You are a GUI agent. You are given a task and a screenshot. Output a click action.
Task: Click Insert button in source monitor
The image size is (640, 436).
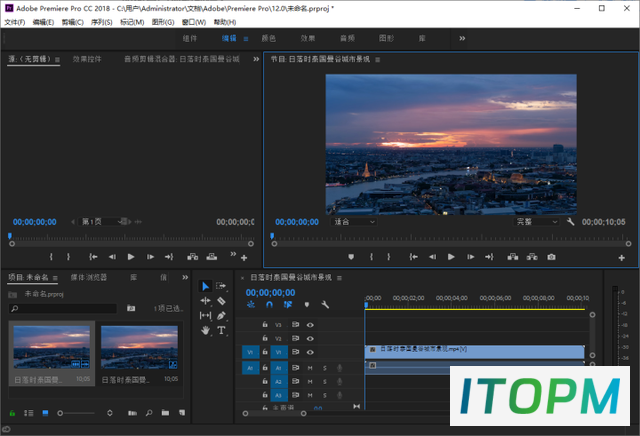pyautogui.click(x=193, y=257)
